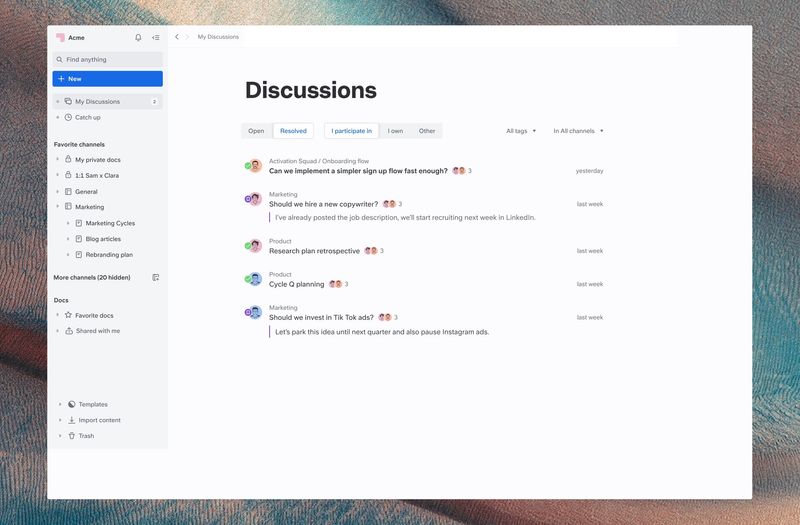The height and width of the screenshot is (525, 800).
Task: Click avatar of sign up flow discussion
Action: [x=255, y=166]
